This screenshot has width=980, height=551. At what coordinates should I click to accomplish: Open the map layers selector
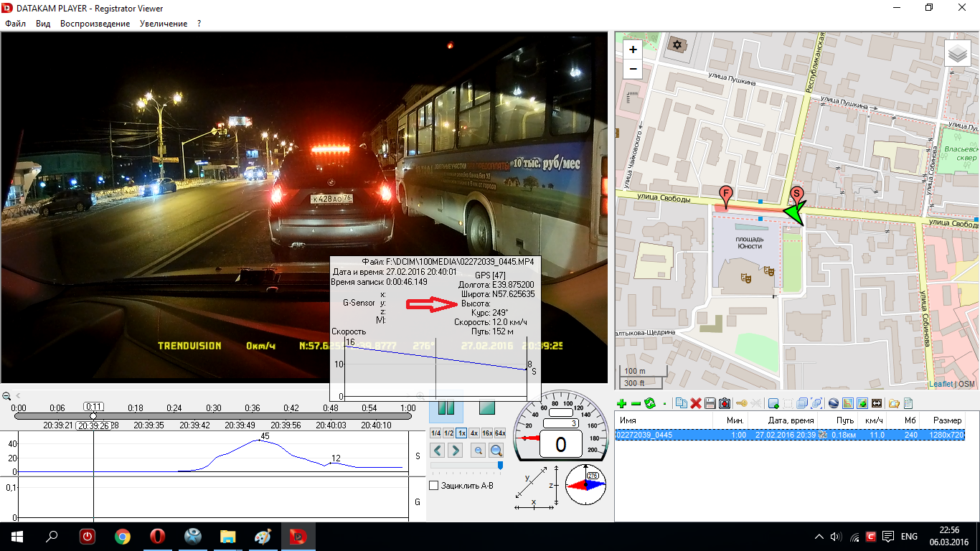coord(956,54)
